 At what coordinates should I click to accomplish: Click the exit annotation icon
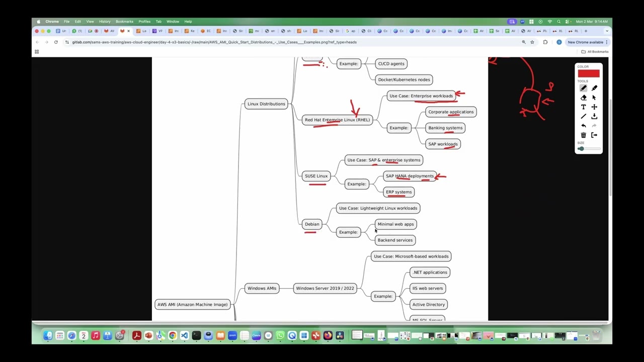point(594,135)
